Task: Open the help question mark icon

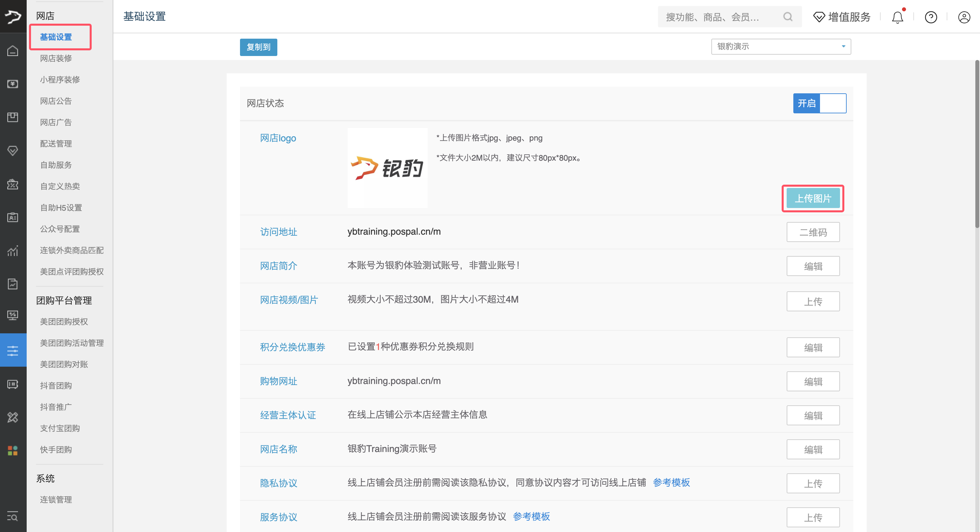Action: [931, 17]
